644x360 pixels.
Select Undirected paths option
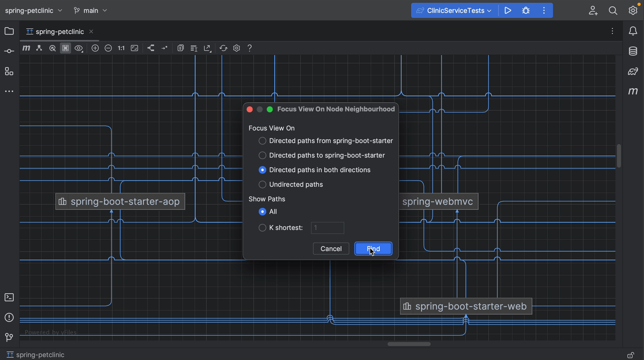click(262, 184)
